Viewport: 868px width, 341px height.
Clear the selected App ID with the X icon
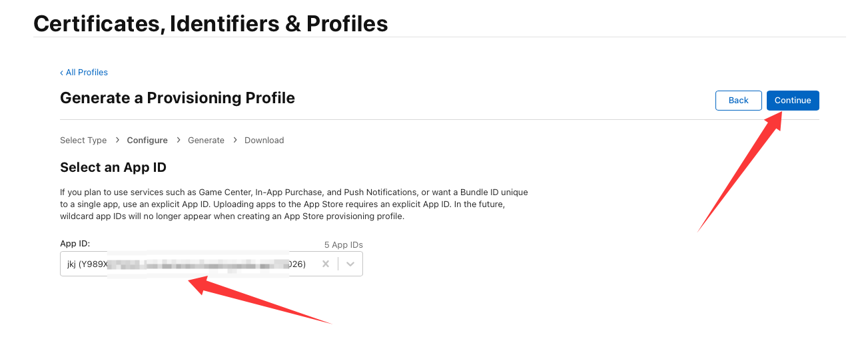click(326, 264)
